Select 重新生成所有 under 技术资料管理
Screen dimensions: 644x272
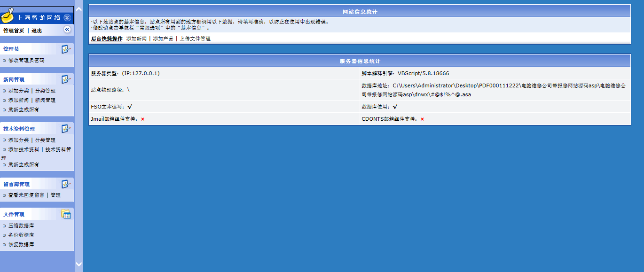[24, 165]
